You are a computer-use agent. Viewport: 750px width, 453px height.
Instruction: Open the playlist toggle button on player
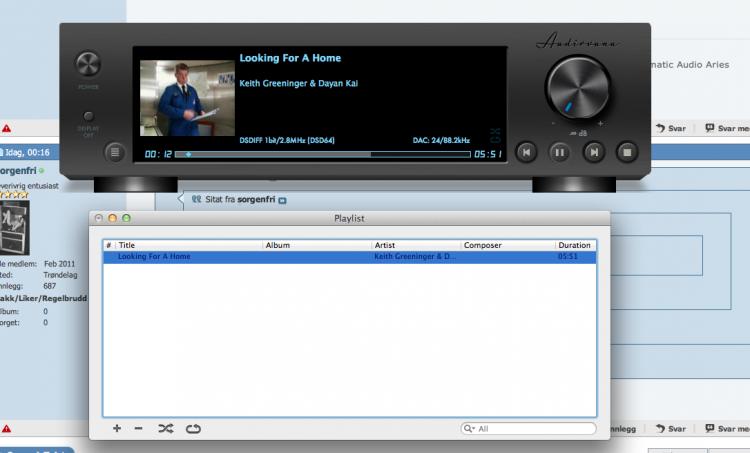pos(115,153)
